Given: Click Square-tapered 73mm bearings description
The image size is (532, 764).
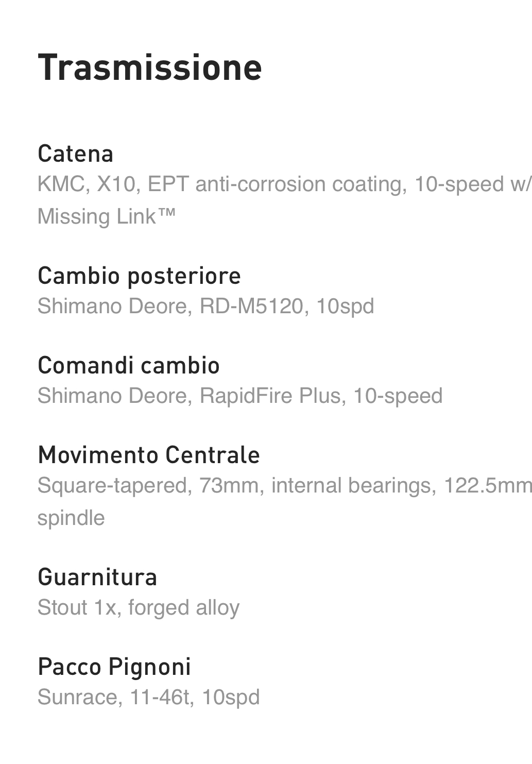Looking at the screenshot, I should click(284, 501).
